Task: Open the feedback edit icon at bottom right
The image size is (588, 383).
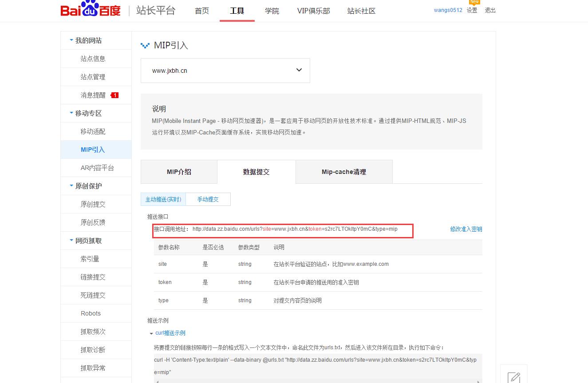Action: [x=514, y=377]
